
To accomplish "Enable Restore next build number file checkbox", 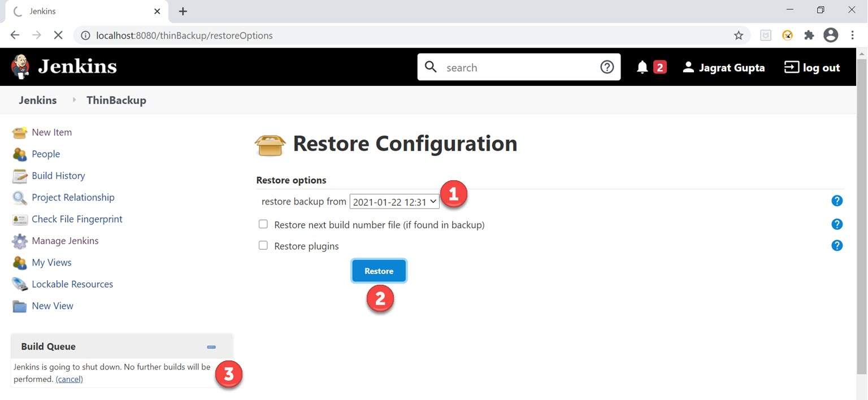I will (x=263, y=224).
